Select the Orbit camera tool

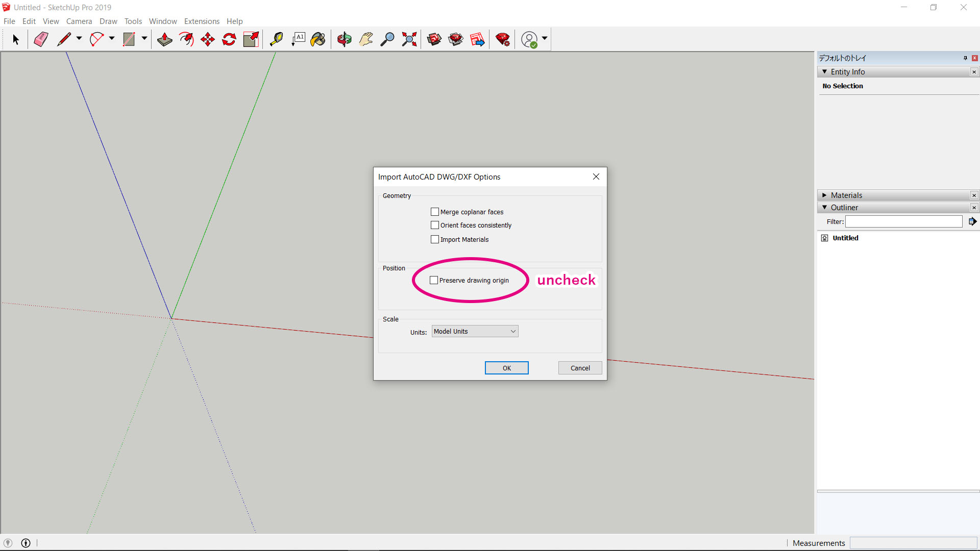345,39
